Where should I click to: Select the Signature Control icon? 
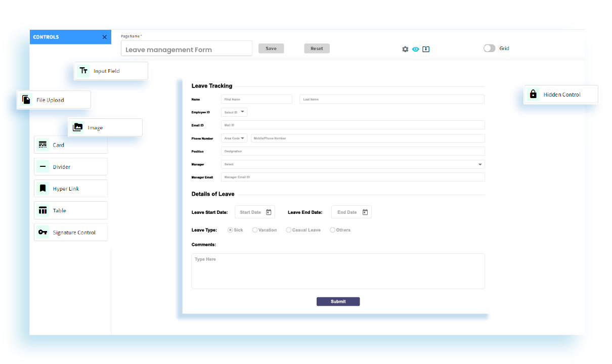pos(43,232)
